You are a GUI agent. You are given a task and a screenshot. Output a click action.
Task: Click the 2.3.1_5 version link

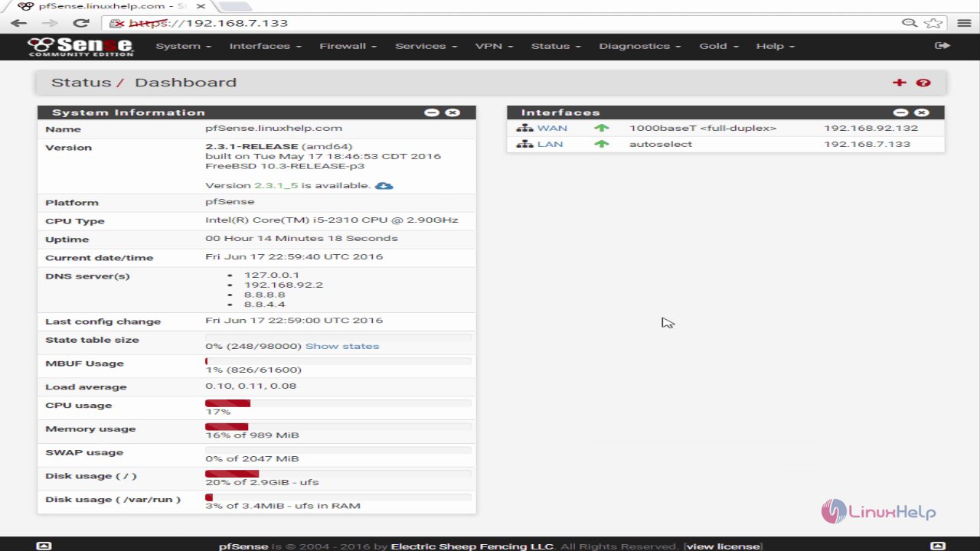276,185
